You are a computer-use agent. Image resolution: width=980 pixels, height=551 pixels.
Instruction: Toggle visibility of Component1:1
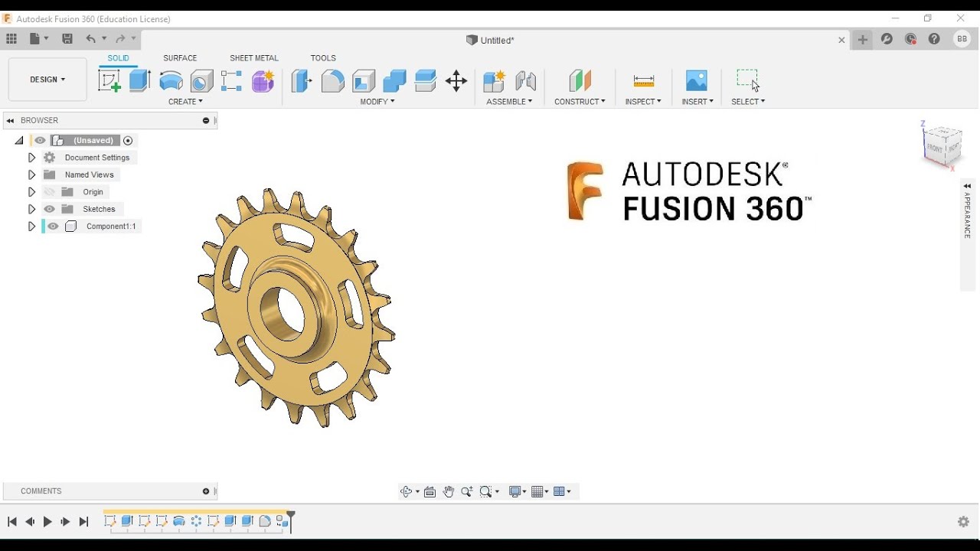pyautogui.click(x=53, y=226)
